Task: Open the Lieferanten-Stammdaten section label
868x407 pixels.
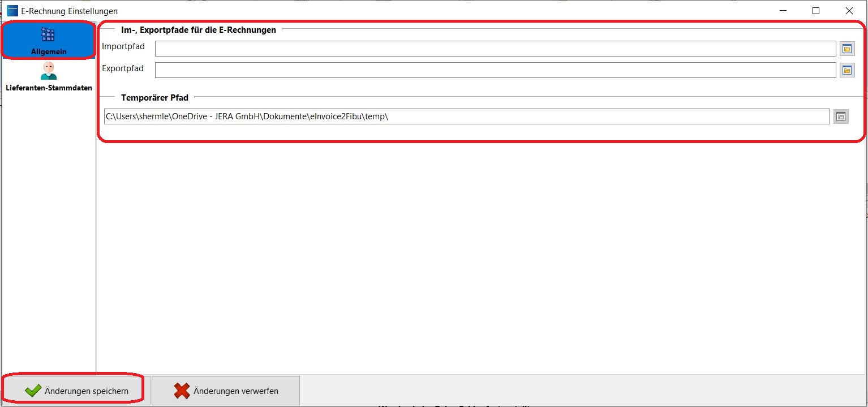Action: tap(49, 88)
